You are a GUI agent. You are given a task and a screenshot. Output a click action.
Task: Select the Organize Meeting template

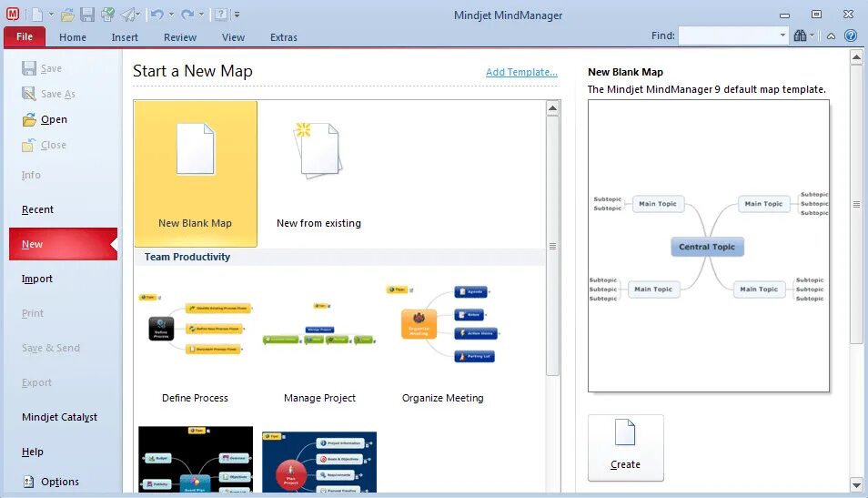point(443,343)
